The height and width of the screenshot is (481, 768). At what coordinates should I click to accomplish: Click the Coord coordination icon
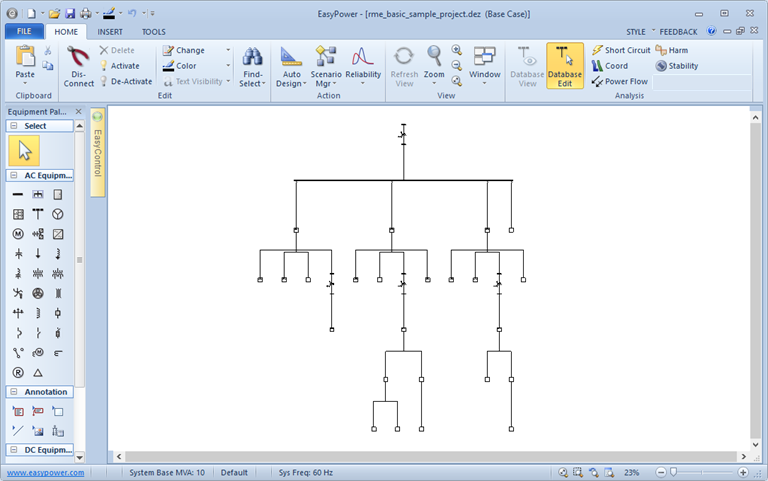click(x=610, y=66)
